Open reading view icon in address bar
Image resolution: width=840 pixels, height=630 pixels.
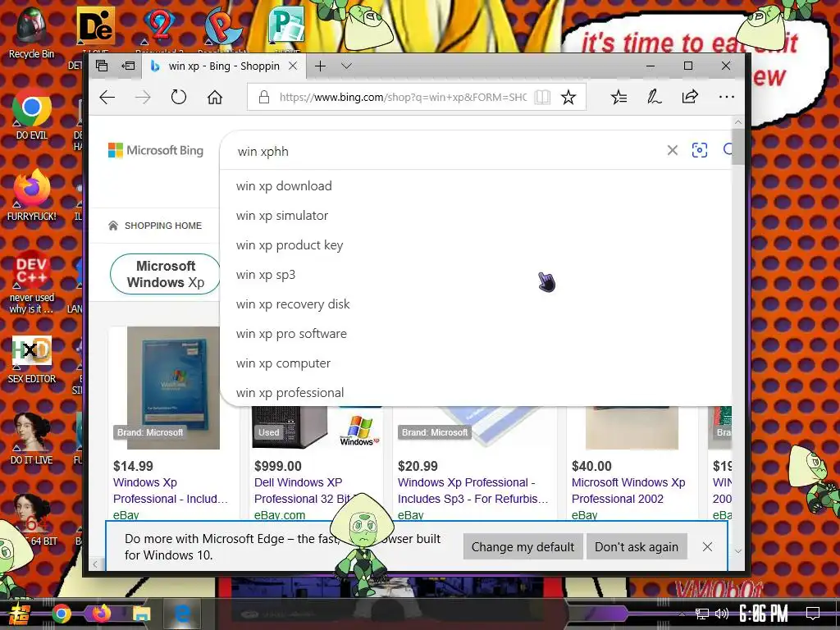pyautogui.click(x=542, y=97)
